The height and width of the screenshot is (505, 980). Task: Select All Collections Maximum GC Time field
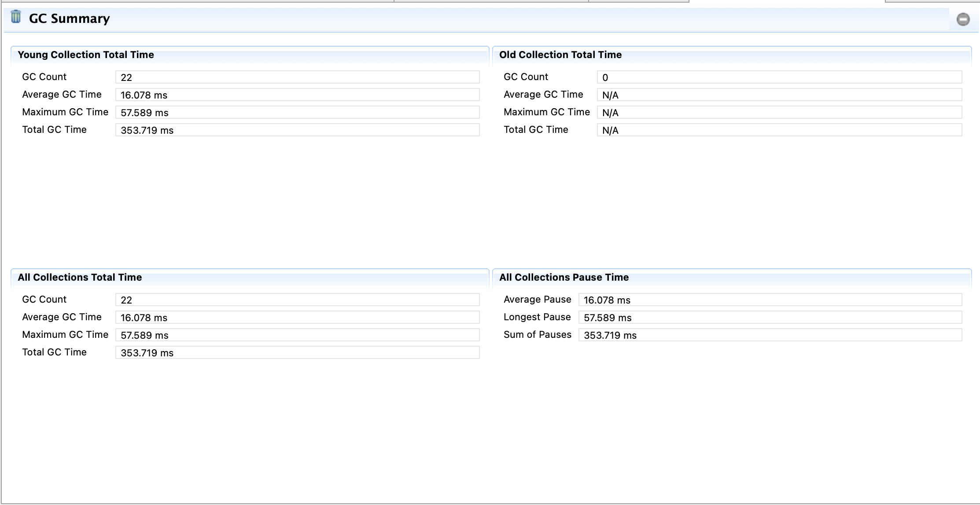[298, 335]
